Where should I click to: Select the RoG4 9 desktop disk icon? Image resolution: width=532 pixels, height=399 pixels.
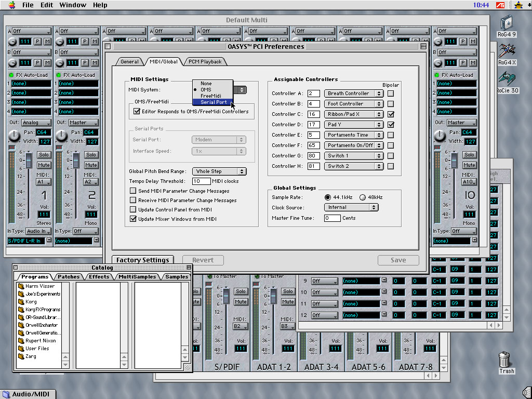coord(507,23)
